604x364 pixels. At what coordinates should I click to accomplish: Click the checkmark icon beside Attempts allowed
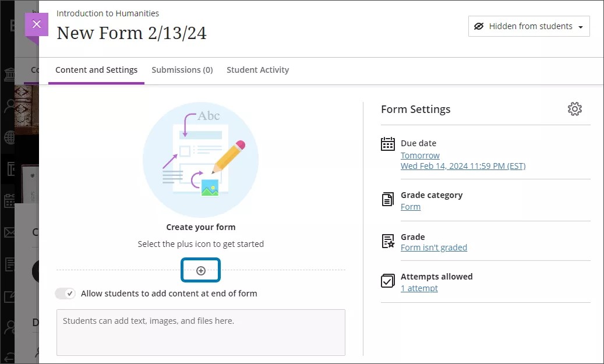coord(387,281)
